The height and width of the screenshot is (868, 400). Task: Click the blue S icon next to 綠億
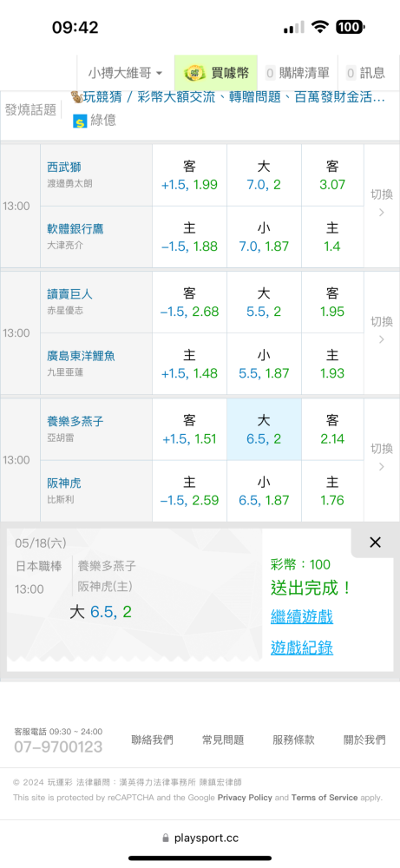pos(80,121)
